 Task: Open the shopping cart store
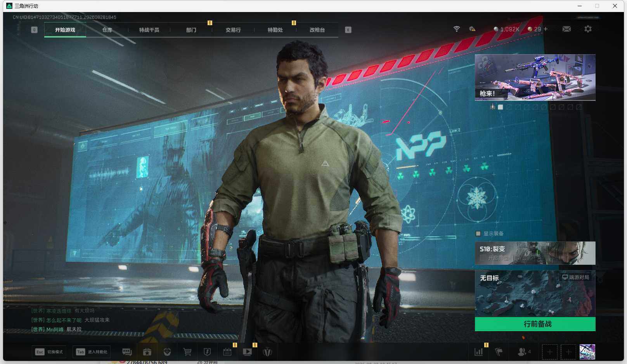(187, 352)
